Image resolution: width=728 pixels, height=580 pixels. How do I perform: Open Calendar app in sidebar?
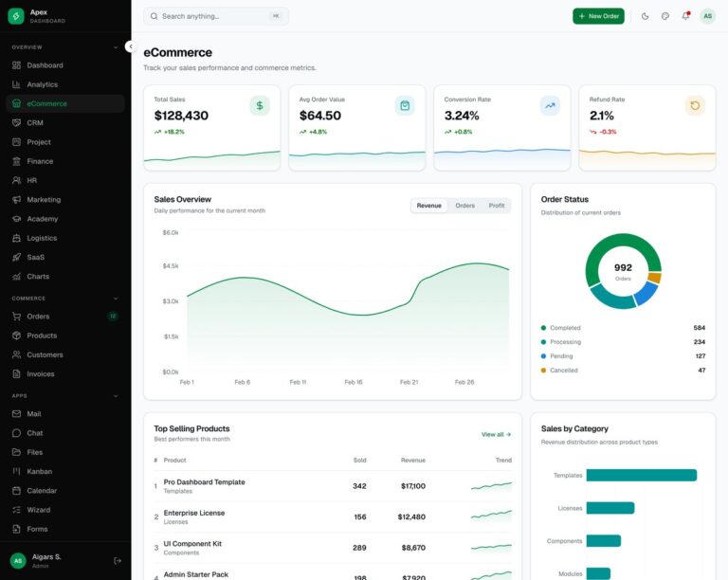click(65, 491)
